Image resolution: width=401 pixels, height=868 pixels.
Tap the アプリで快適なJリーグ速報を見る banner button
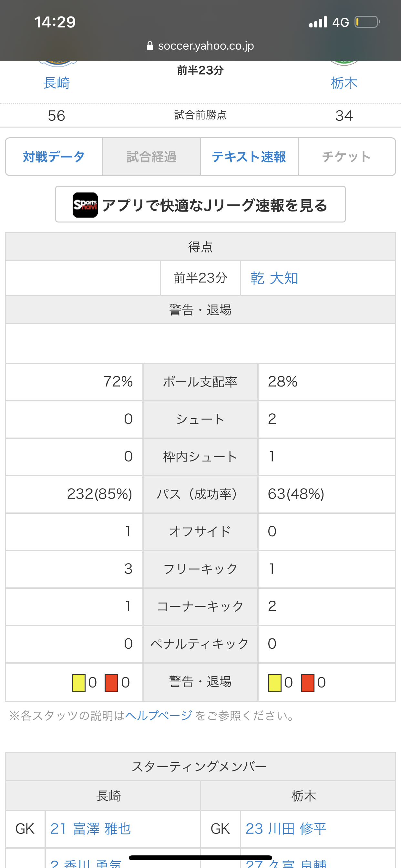[200, 204]
